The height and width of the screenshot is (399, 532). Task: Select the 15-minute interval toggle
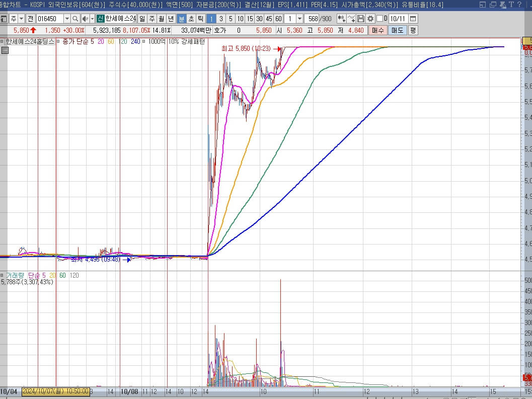coord(250,18)
